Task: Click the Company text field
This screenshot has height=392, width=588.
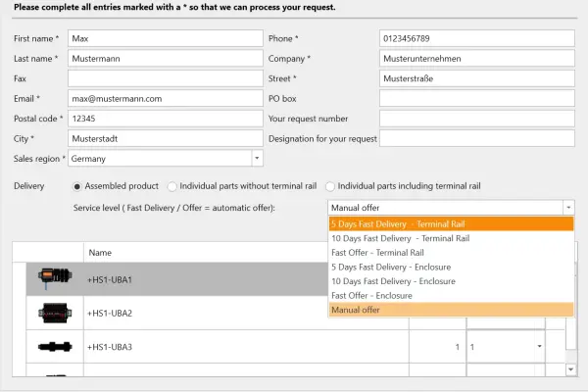Action: tap(476, 59)
